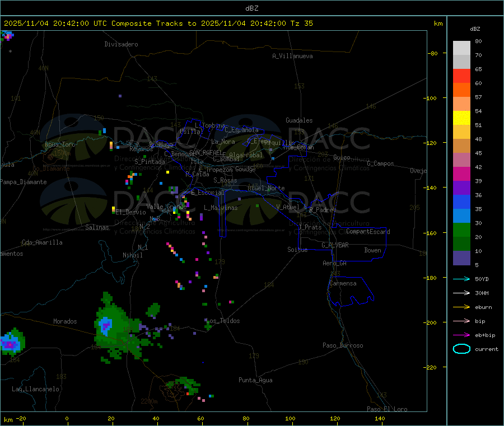Click the 'G_Campos' place label
The image size is (504, 426).
[380, 163]
